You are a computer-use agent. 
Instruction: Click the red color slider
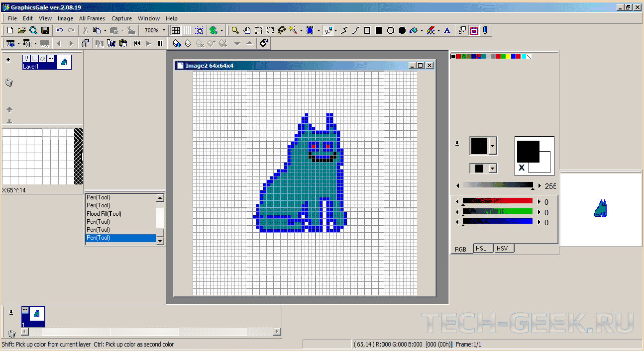[x=498, y=201]
